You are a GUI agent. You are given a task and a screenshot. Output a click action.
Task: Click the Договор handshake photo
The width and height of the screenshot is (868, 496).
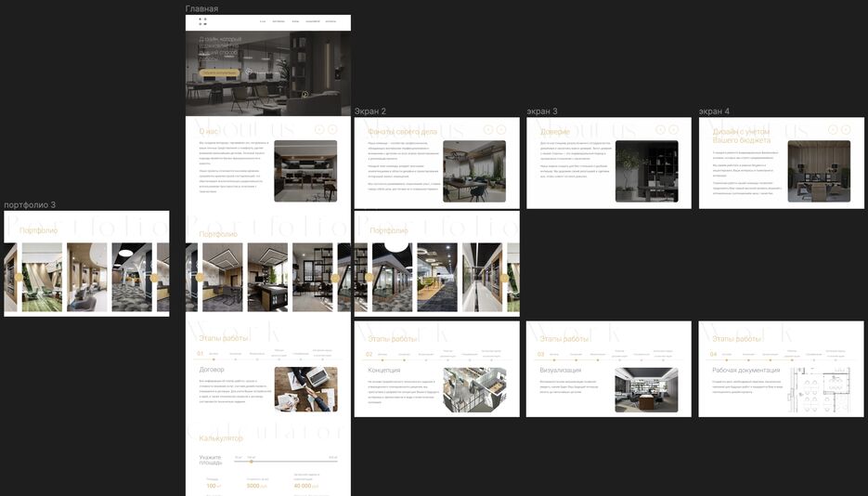pyautogui.click(x=305, y=389)
